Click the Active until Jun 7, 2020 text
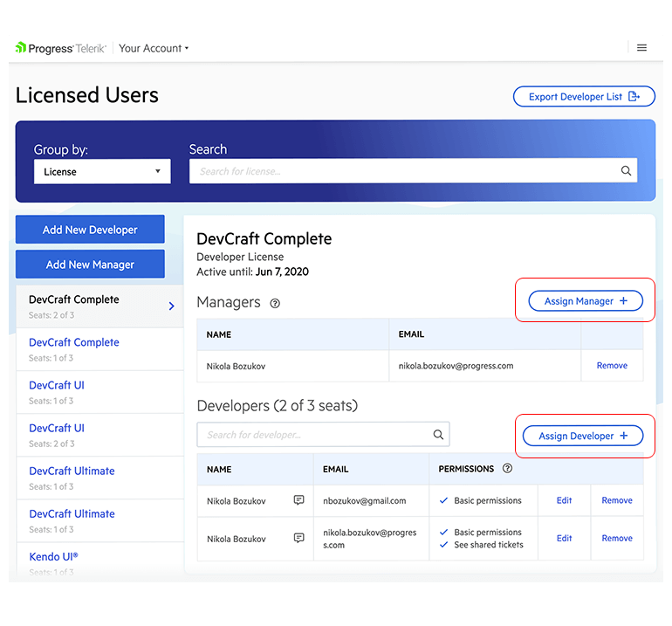 (x=252, y=272)
